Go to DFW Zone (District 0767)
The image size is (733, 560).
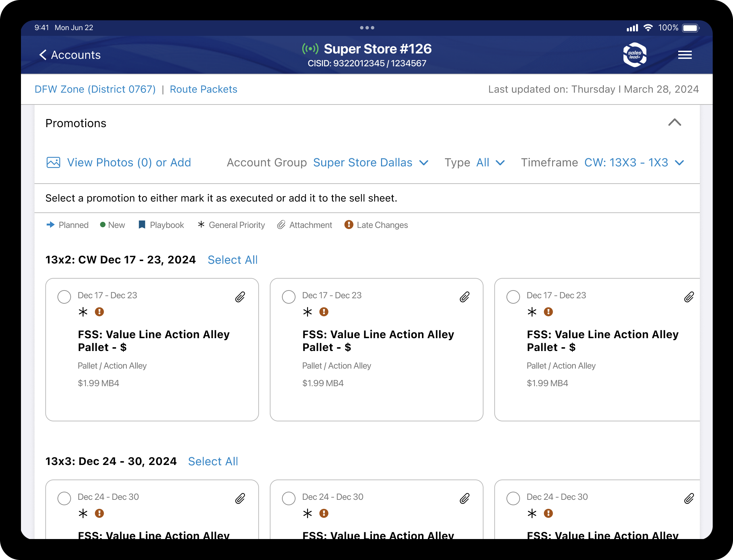coord(95,89)
